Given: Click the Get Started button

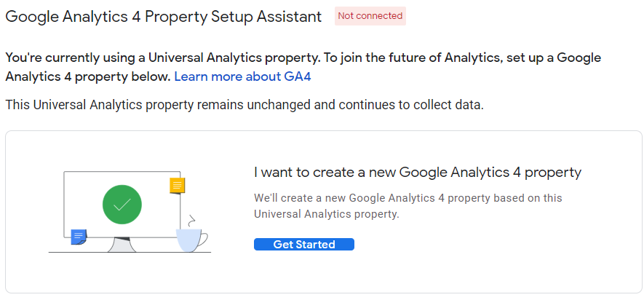Looking at the screenshot, I should (304, 245).
